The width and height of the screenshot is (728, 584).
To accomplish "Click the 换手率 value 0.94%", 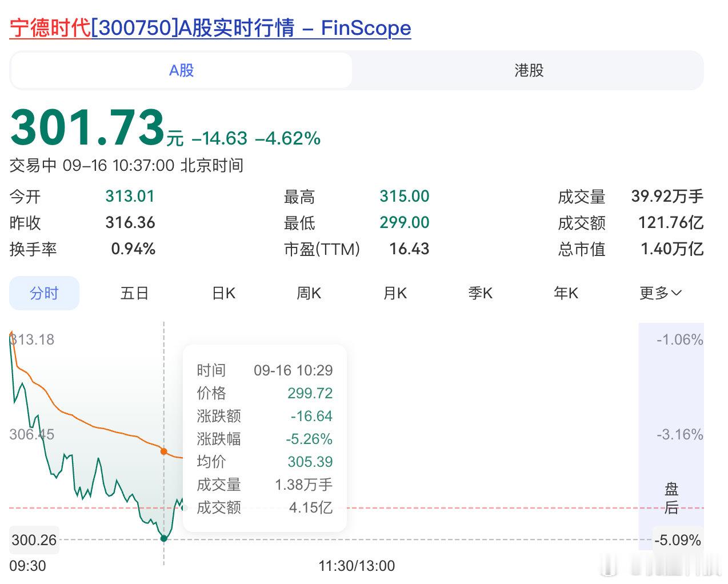I will [133, 249].
